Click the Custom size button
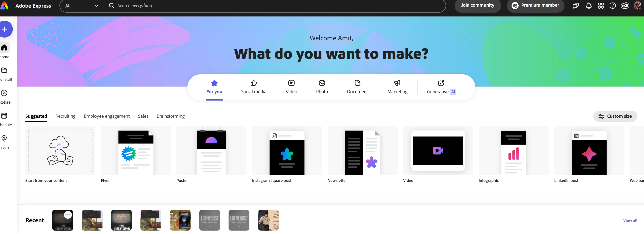 tap(615, 116)
